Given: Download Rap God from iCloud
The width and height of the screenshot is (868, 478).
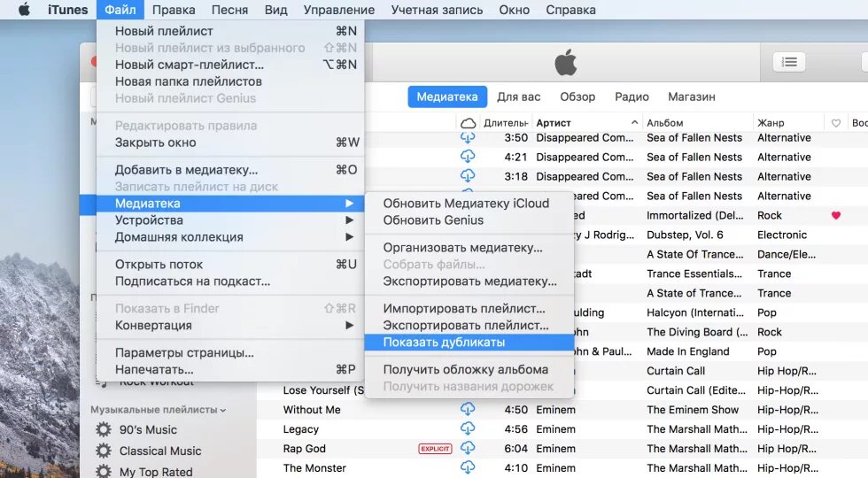Looking at the screenshot, I should coord(468,448).
